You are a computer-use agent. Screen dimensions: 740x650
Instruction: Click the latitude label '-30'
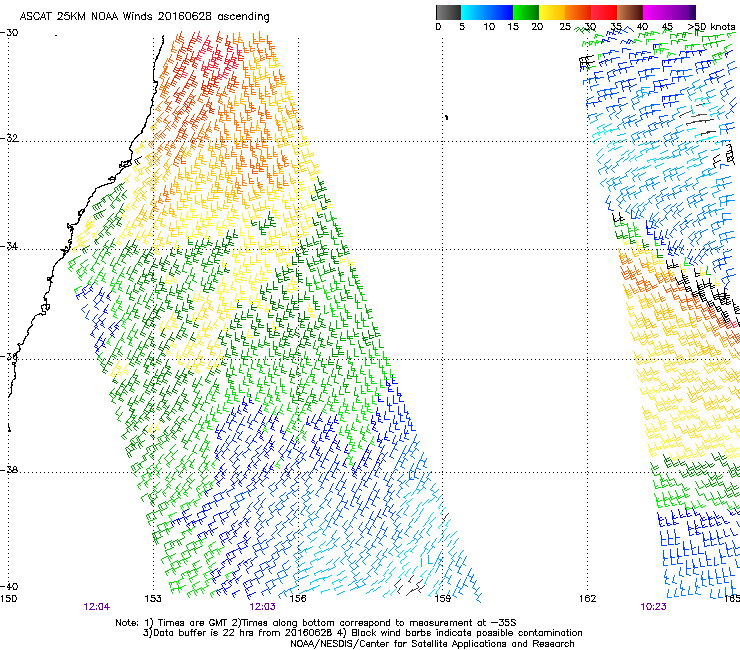[9, 33]
